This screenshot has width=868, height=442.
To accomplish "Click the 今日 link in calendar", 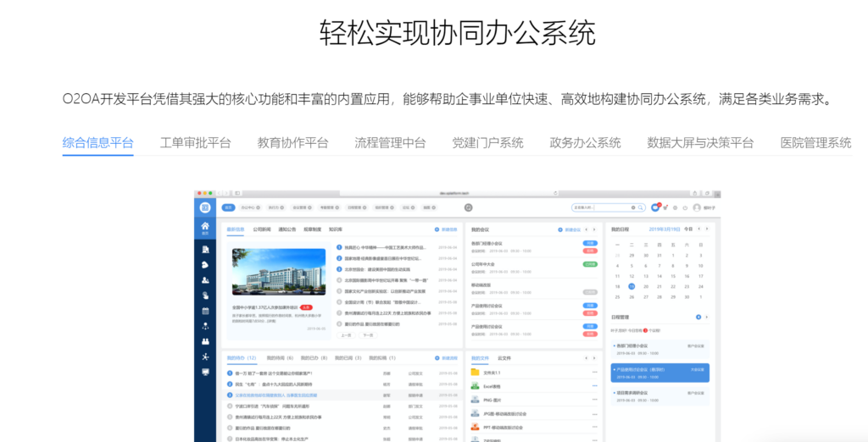I will pos(688,229).
